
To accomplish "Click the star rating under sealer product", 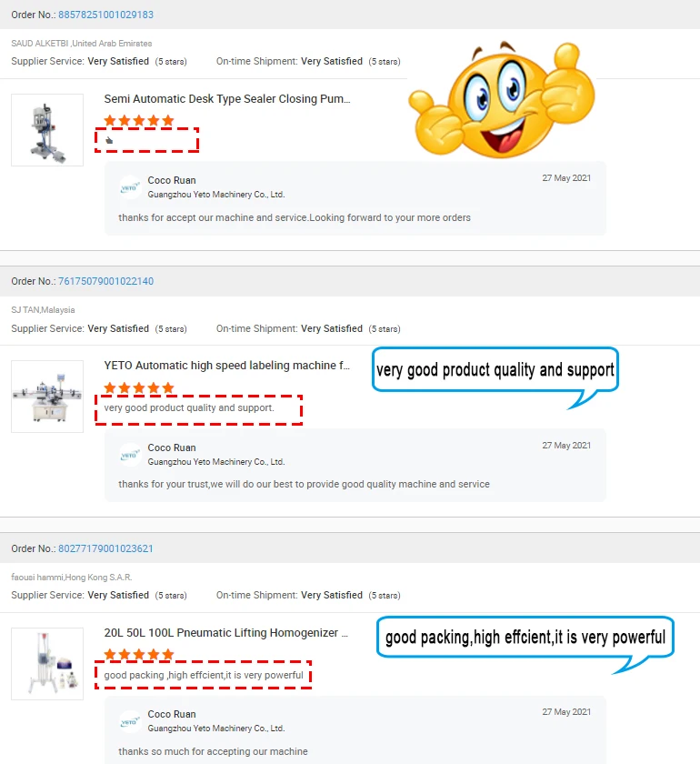I will (x=139, y=120).
